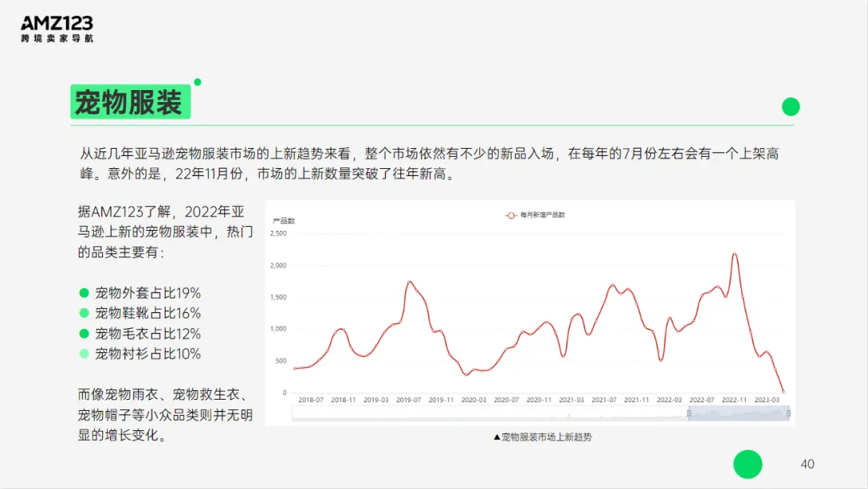The width and height of the screenshot is (868, 489).
Task: Click the 宠物服装 title heading
Action: click(130, 102)
